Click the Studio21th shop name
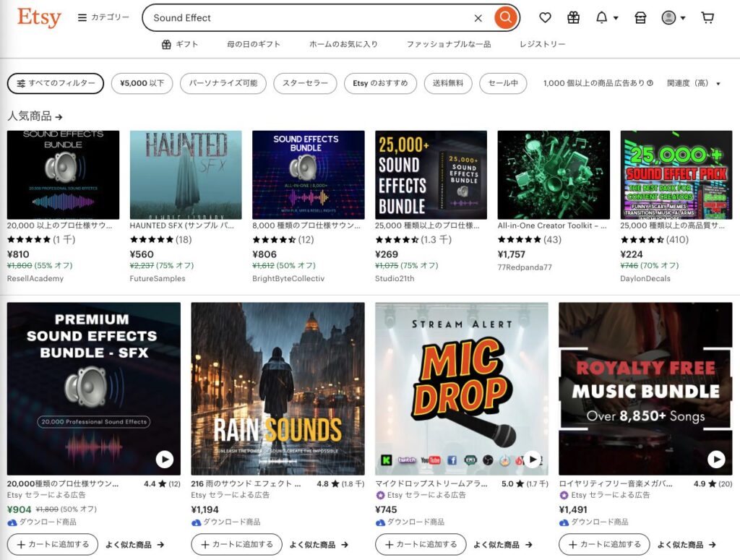The height and width of the screenshot is (560, 740). click(395, 278)
